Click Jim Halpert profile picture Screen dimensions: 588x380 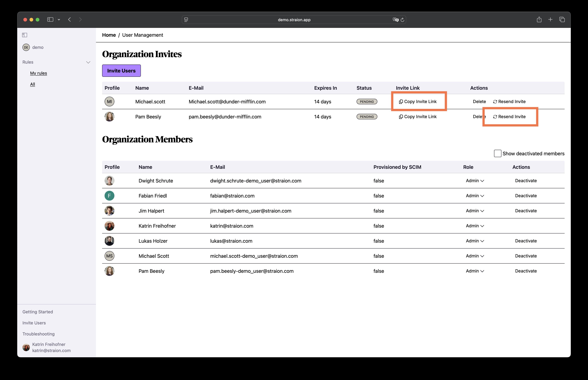(109, 211)
